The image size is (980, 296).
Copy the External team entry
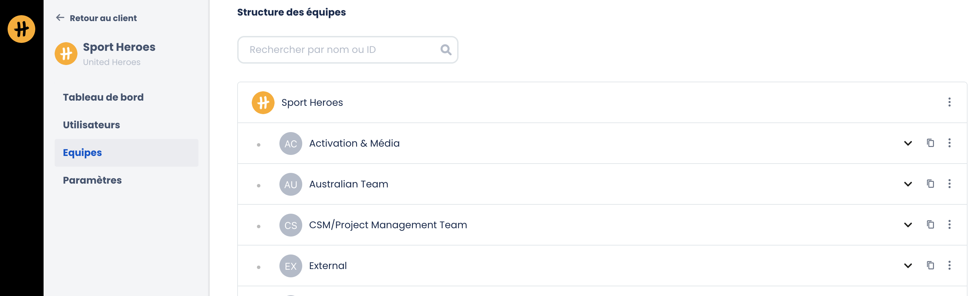pos(930,265)
